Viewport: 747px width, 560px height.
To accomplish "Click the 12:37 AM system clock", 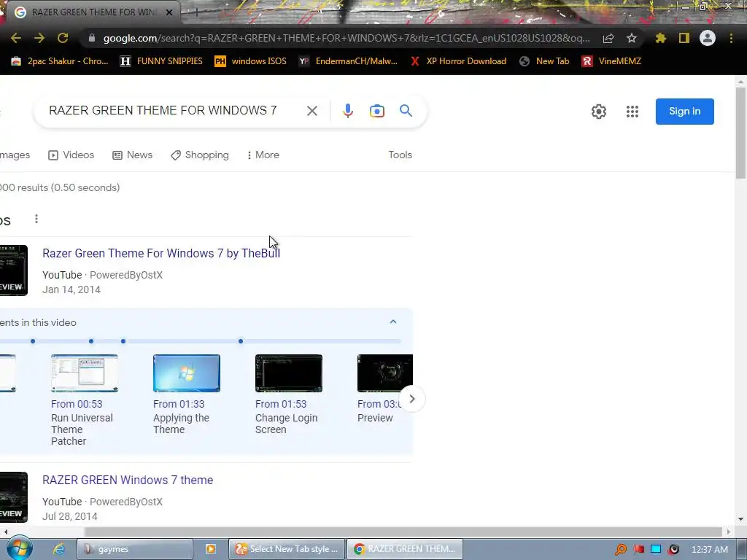I will pyautogui.click(x=709, y=550).
